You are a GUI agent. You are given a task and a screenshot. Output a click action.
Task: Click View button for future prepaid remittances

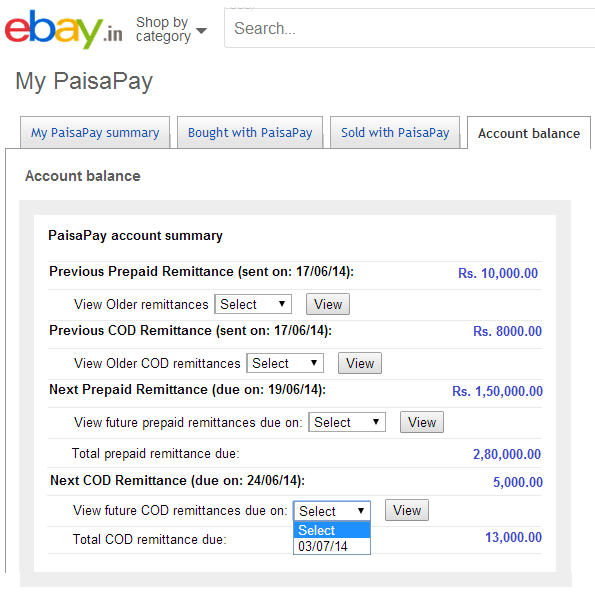(x=422, y=422)
